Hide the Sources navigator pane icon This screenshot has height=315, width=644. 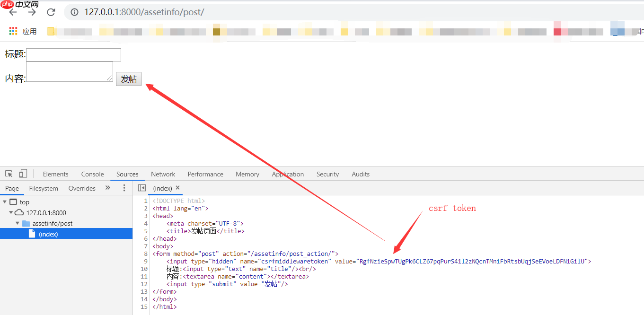coord(141,188)
